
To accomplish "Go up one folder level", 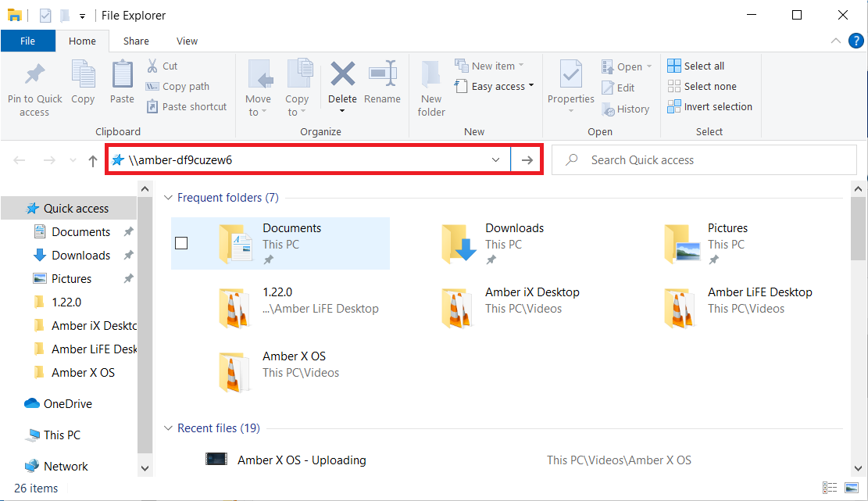I will click(x=92, y=160).
